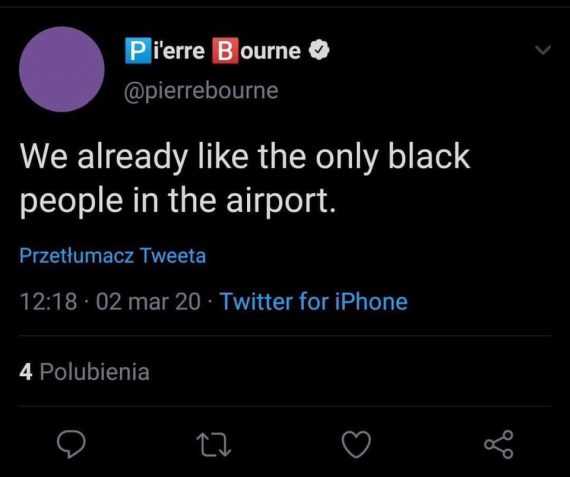
Task: Click the verified badge beside Bourne
Action: (x=319, y=51)
